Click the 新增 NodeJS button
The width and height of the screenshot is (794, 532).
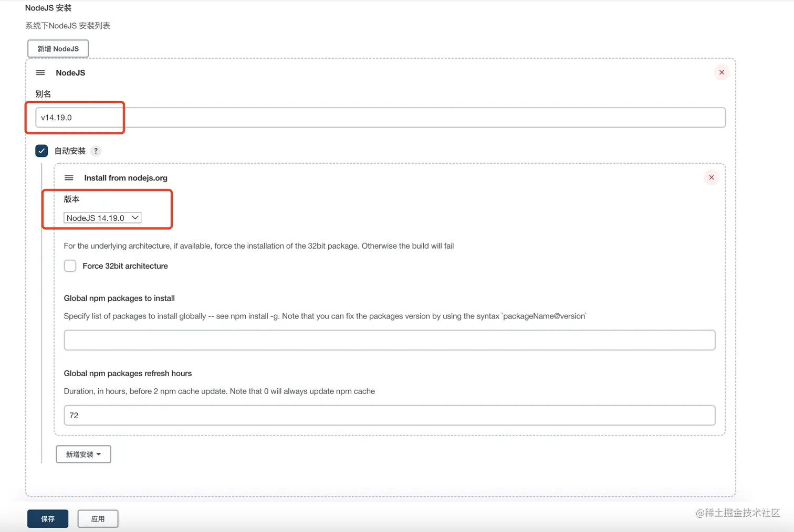pyautogui.click(x=58, y=48)
